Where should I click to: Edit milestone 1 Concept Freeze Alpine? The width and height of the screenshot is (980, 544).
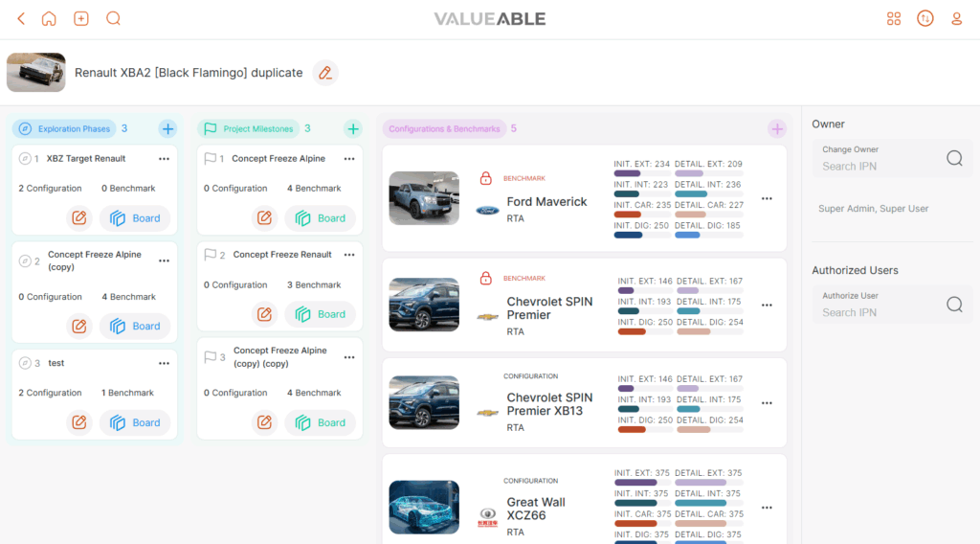click(x=264, y=218)
